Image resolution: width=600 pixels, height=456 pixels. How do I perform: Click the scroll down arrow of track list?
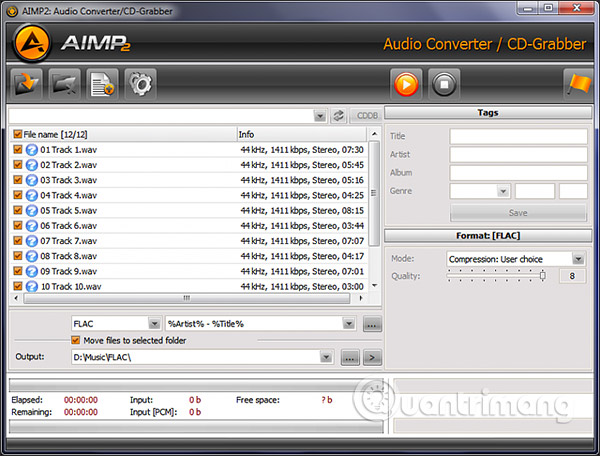375,286
